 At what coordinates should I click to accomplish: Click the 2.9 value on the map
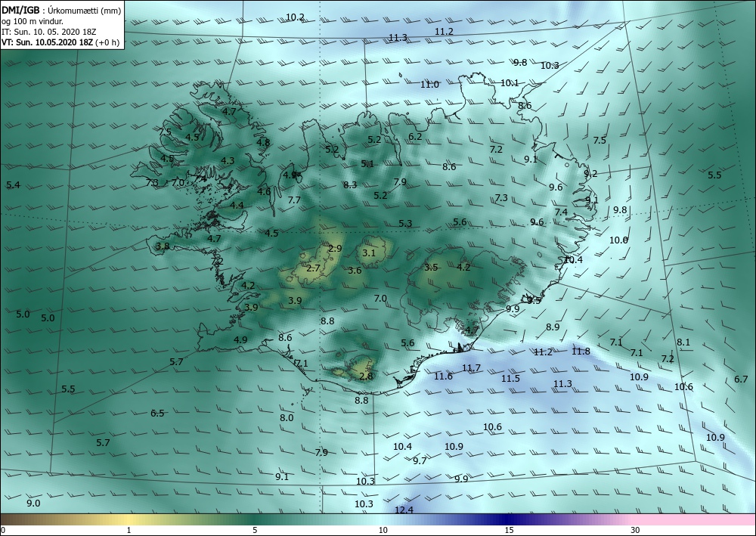(x=335, y=248)
